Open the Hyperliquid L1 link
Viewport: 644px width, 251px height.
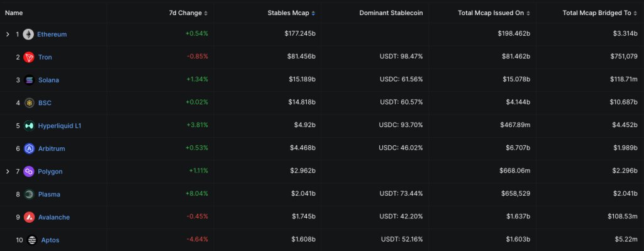[x=60, y=126]
